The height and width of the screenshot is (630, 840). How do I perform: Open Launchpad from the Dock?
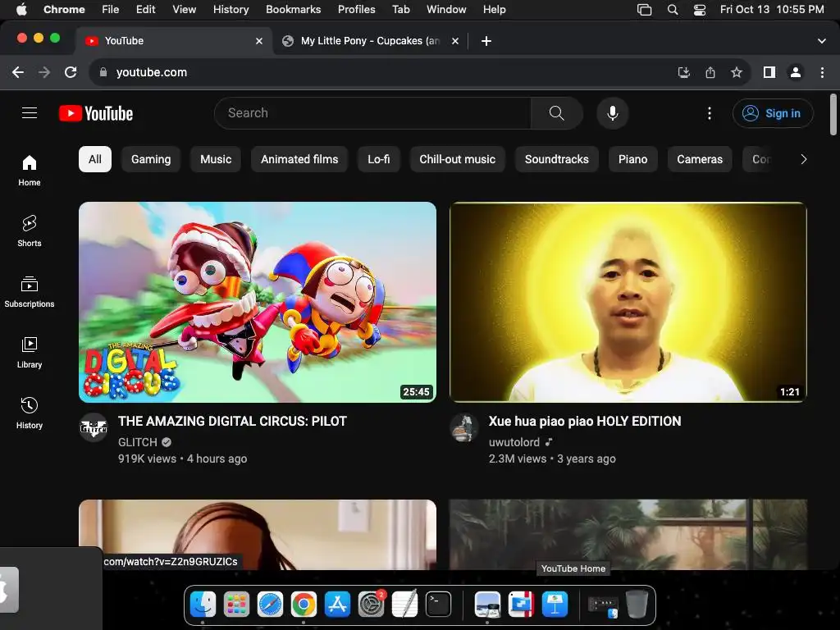click(236, 605)
